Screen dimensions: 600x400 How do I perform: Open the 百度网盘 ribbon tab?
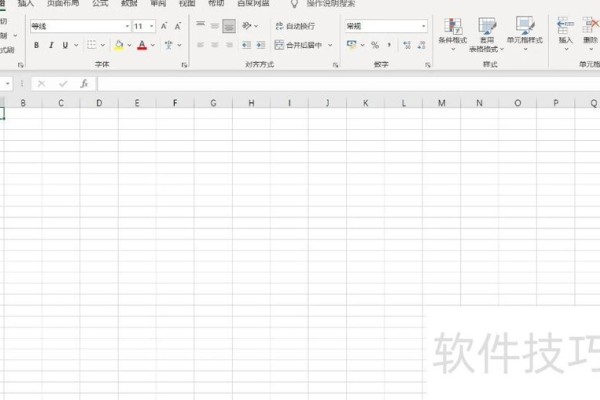[253, 3]
